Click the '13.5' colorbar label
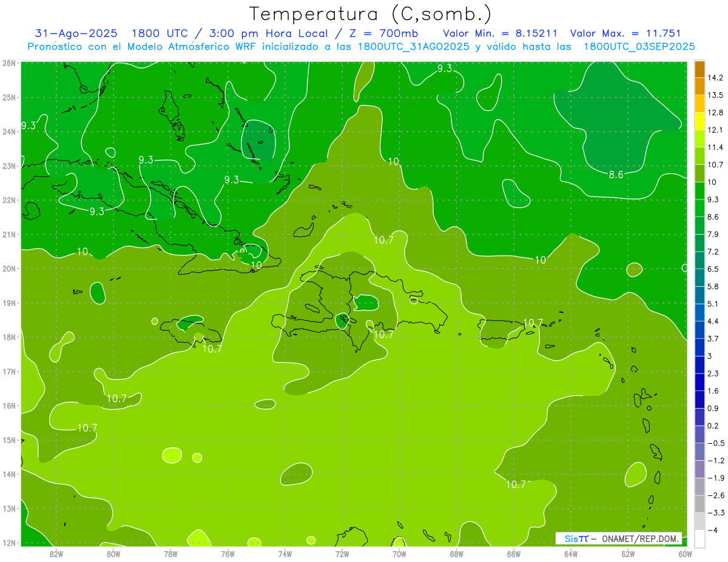Image resolution: width=728 pixels, height=562 pixels. pos(715,95)
